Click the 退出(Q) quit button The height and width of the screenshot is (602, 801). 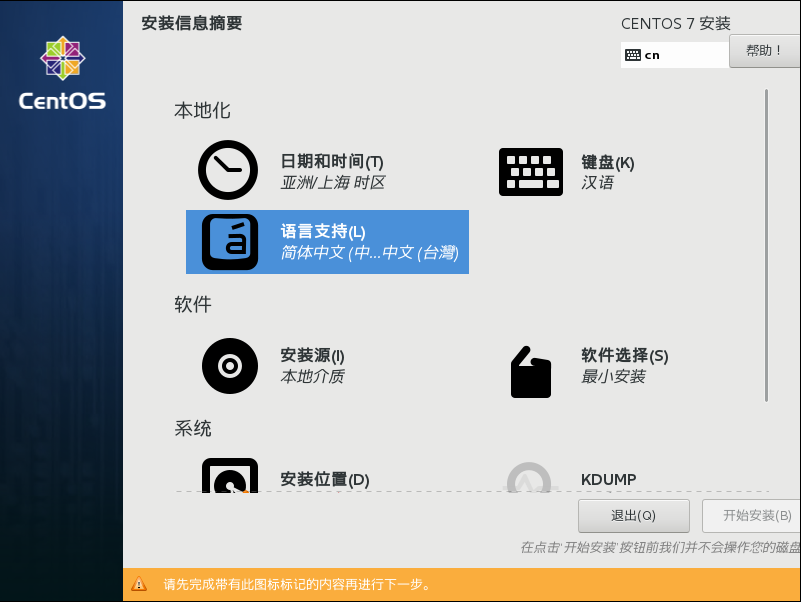(633, 516)
